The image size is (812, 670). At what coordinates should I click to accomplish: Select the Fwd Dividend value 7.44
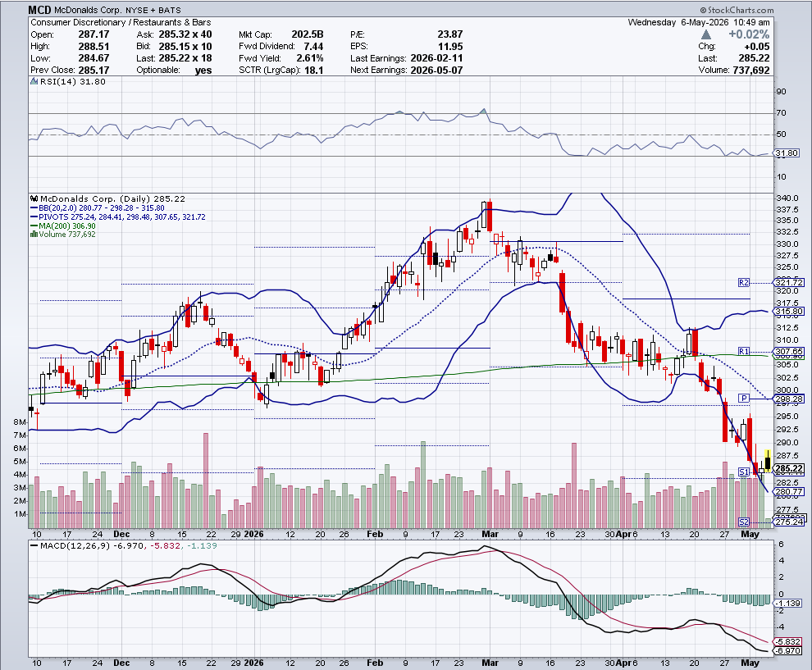click(x=314, y=46)
